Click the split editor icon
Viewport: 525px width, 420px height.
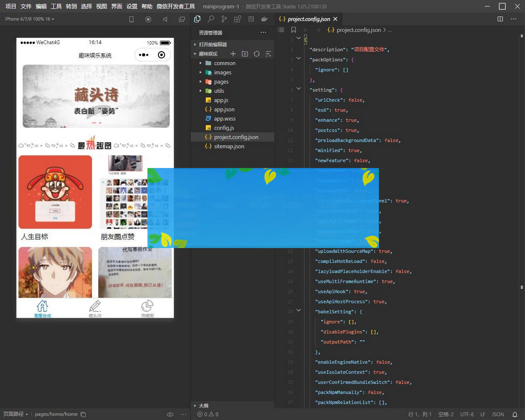click(x=500, y=19)
